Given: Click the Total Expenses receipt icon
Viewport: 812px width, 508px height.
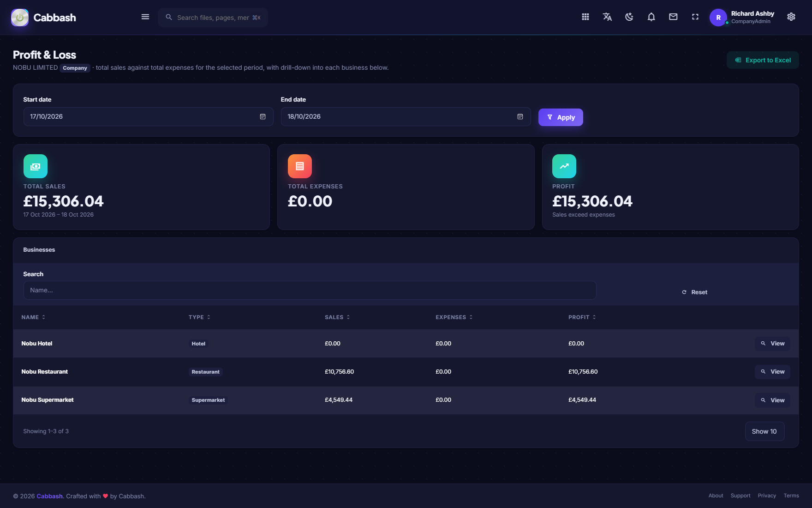Looking at the screenshot, I should (300, 166).
